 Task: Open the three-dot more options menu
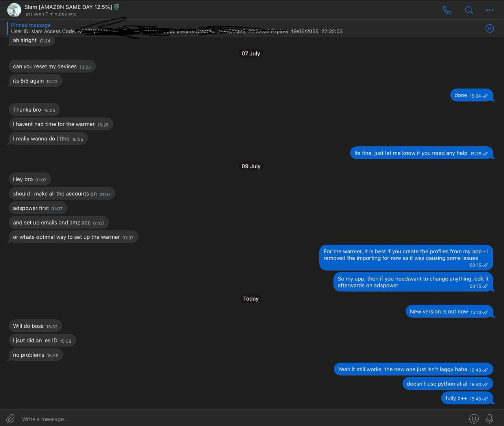(489, 10)
